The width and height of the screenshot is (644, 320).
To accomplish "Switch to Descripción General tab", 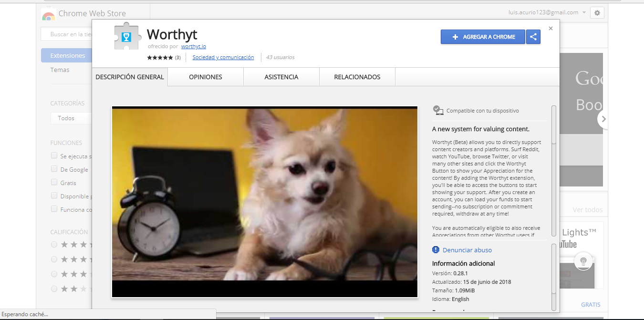I will (x=130, y=77).
